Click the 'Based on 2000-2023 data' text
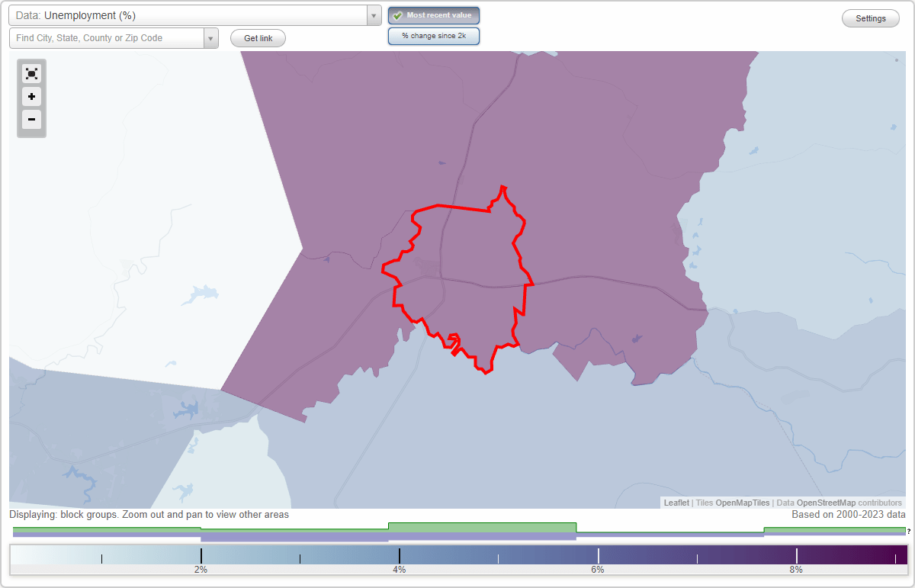This screenshot has height=588, width=915. pyautogui.click(x=849, y=515)
